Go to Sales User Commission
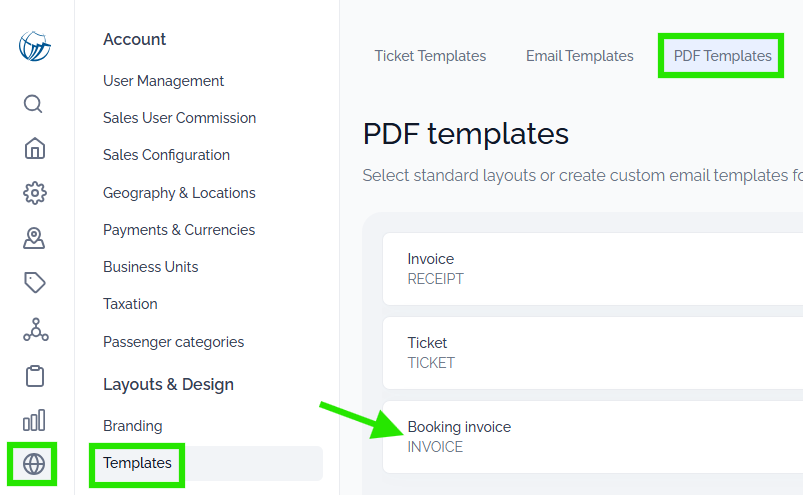Image resolution: width=803 pixels, height=495 pixels. [x=179, y=118]
